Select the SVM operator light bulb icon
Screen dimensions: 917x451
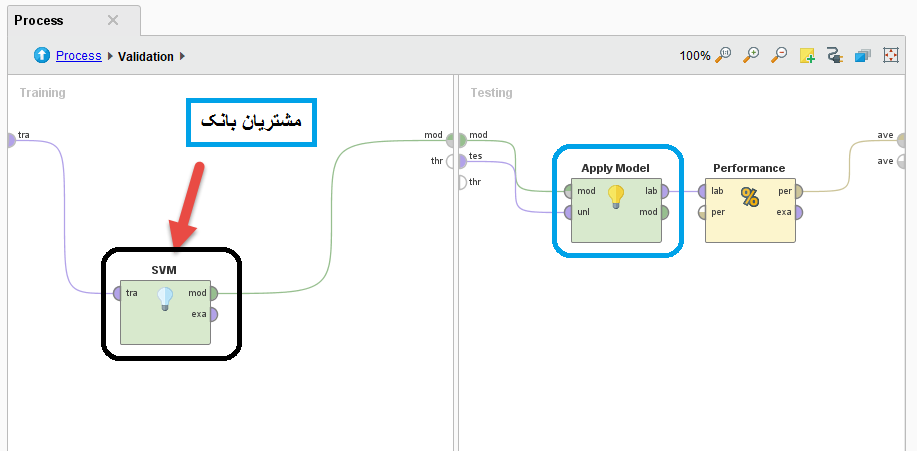click(x=165, y=299)
